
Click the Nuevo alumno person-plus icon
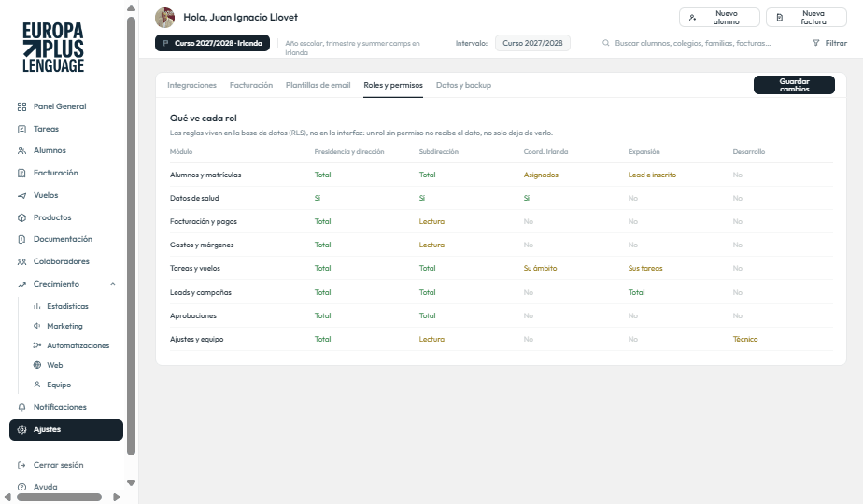point(692,18)
